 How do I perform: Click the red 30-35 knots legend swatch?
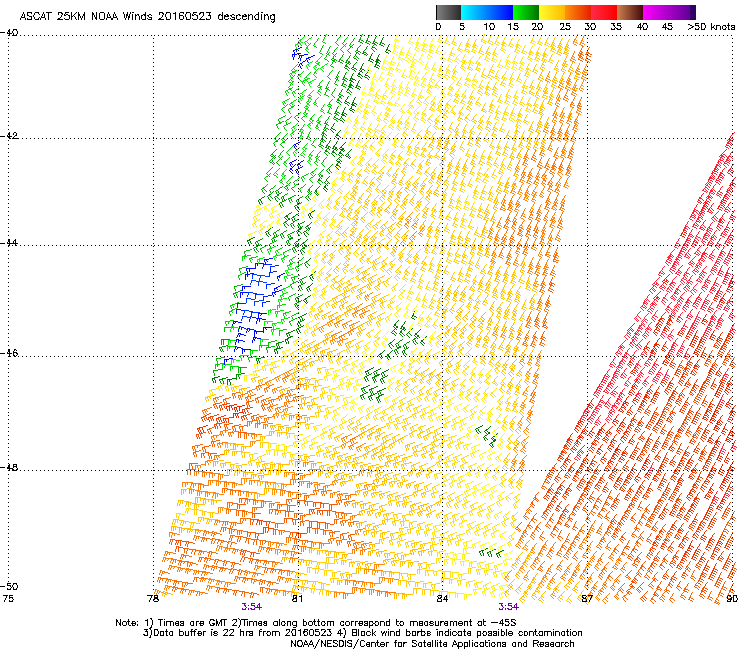point(604,12)
